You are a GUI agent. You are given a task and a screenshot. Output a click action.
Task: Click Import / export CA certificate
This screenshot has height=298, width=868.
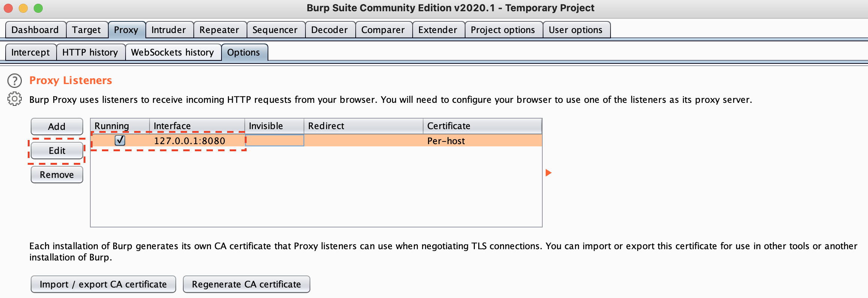[103, 284]
